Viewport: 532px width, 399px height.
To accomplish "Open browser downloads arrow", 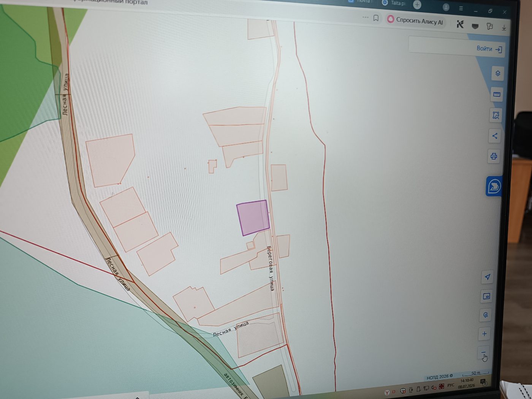I will [504, 28].
